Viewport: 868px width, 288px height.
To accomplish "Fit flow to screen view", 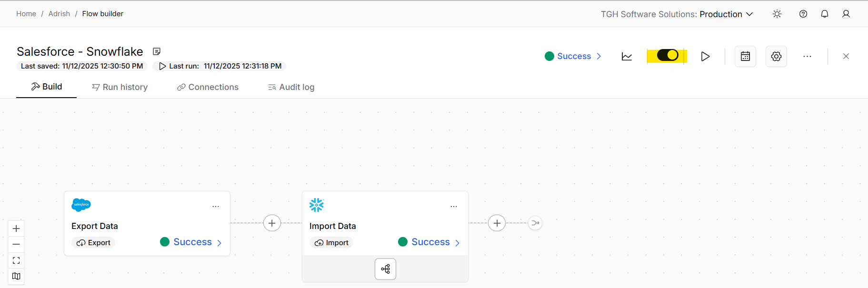I will pos(16,260).
